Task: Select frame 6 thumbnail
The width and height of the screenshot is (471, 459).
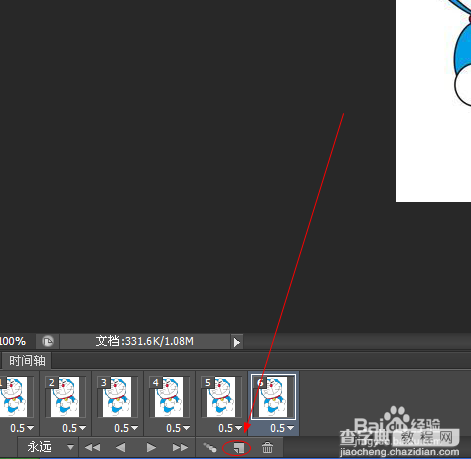Action: point(273,397)
